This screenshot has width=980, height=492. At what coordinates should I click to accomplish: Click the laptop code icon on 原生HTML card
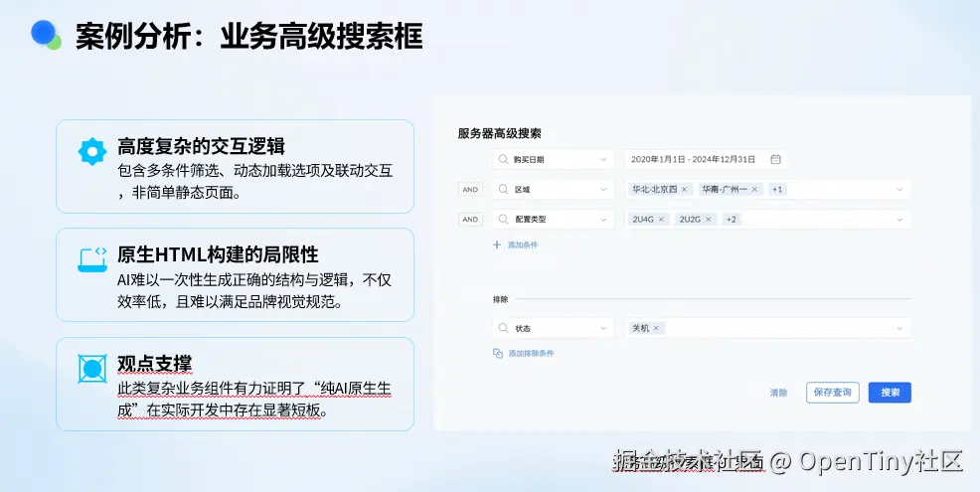coord(92,259)
